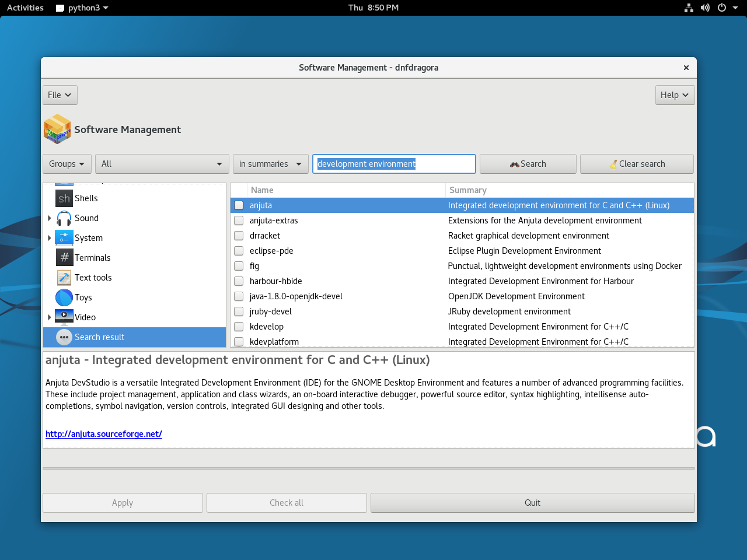Image resolution: width=747 pixels, height=560 pixels.
Task: Select the Toys globe icon
Action: click(x=64, y=297)
